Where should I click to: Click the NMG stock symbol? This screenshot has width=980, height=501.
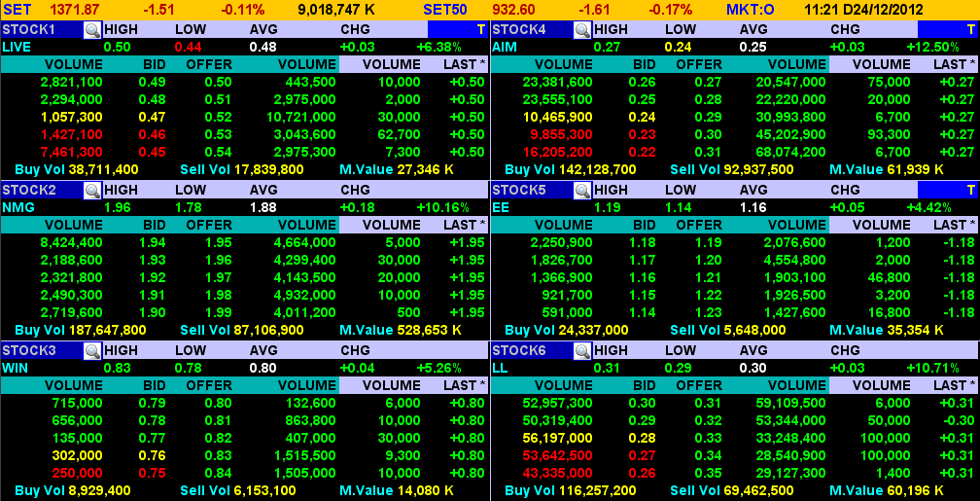pyautogui.click(x=18, y=207)
